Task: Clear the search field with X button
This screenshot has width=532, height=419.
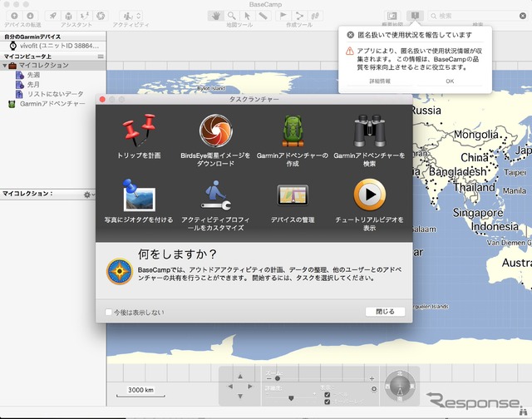Action: (x=523, y=16)
